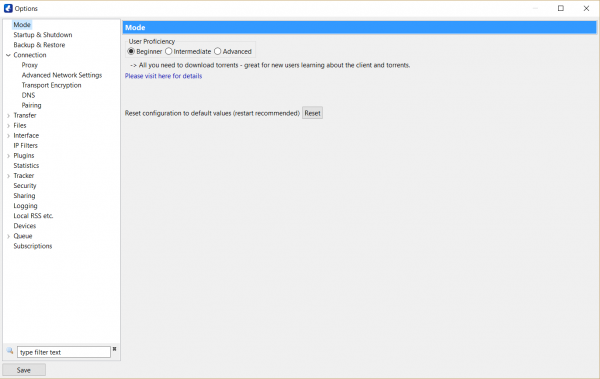Screen dimensions: 600x379
Task: Select the Tracker category
Action: (x=24, y=176)
